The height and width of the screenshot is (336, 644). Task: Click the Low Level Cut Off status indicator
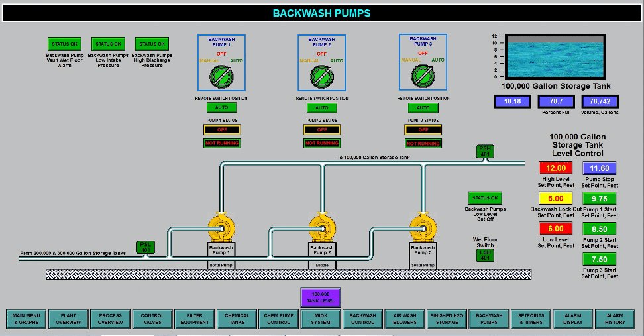485,198
